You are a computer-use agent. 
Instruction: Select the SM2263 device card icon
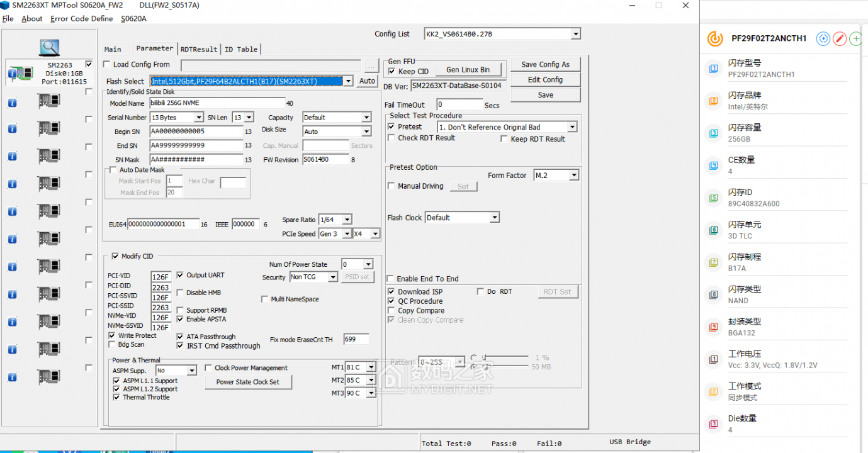pos(25,74)
